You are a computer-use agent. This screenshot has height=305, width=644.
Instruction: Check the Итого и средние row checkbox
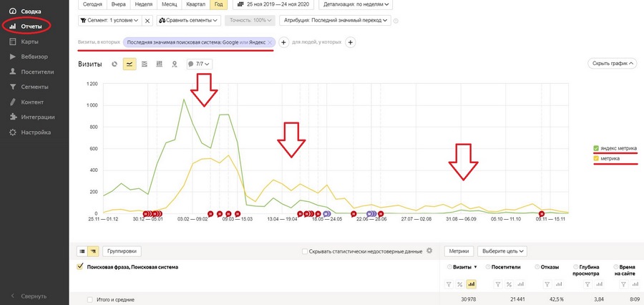pos(90,300)
